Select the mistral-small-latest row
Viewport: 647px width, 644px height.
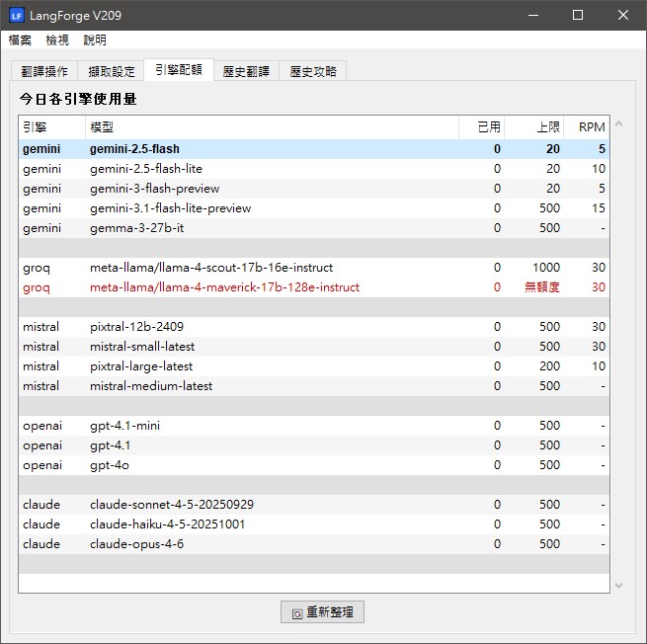point(314,347)
